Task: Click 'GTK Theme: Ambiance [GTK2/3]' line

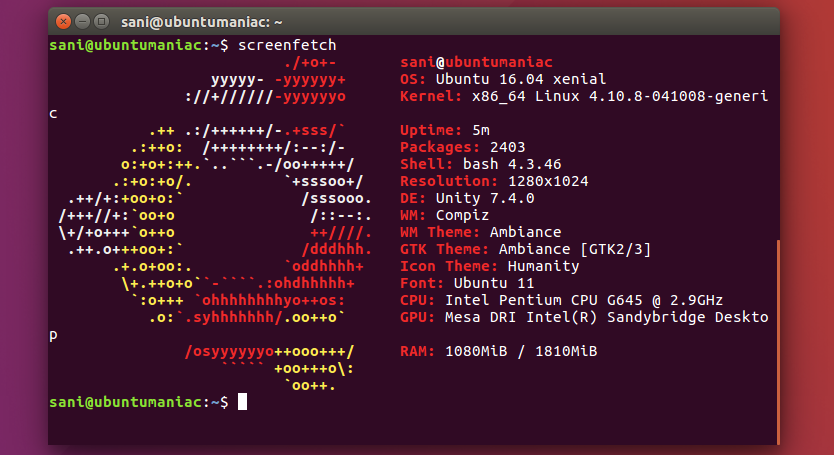Action: tap(526, 250)
